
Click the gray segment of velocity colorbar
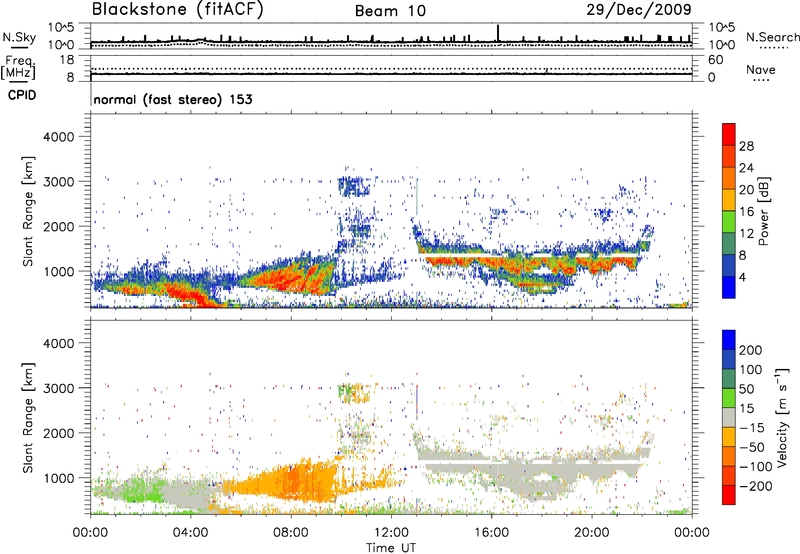(x=729, y=417)
